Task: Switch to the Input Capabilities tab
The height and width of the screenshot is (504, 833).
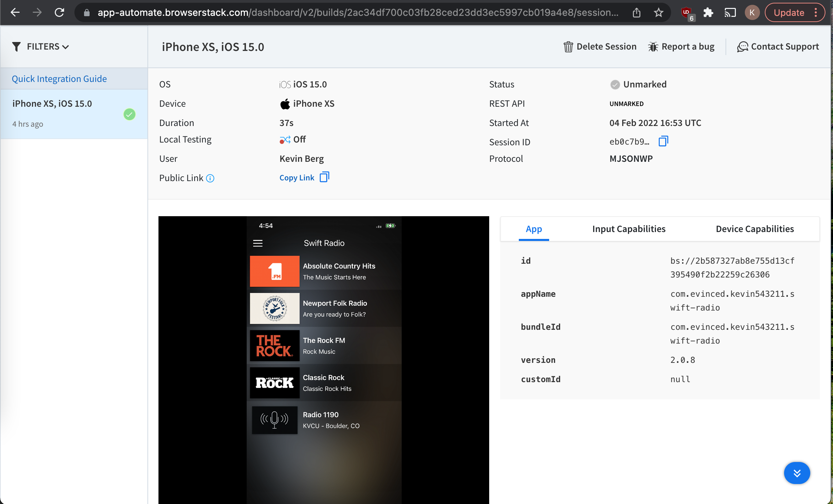Action: 629,229
